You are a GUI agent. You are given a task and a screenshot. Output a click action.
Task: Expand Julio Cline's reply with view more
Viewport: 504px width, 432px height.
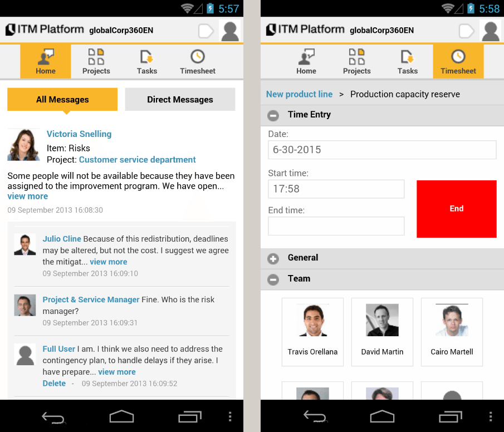tap(109, 262)
